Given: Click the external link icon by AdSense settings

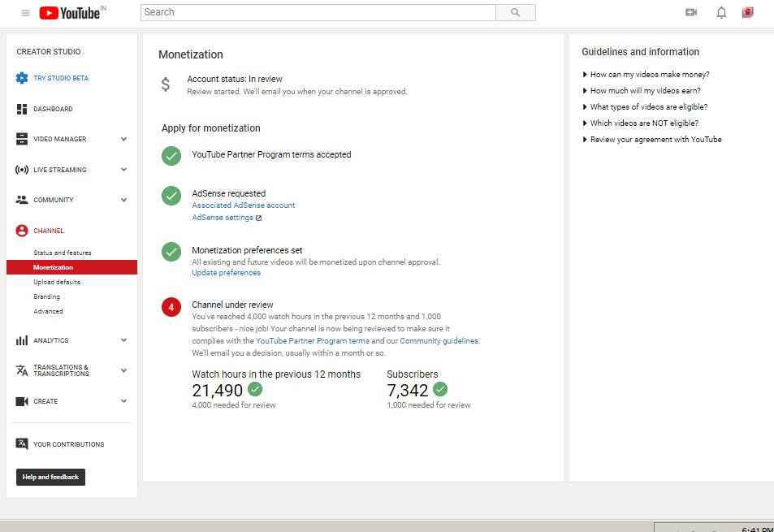Looking at the screenshot, I should (258, 218).
